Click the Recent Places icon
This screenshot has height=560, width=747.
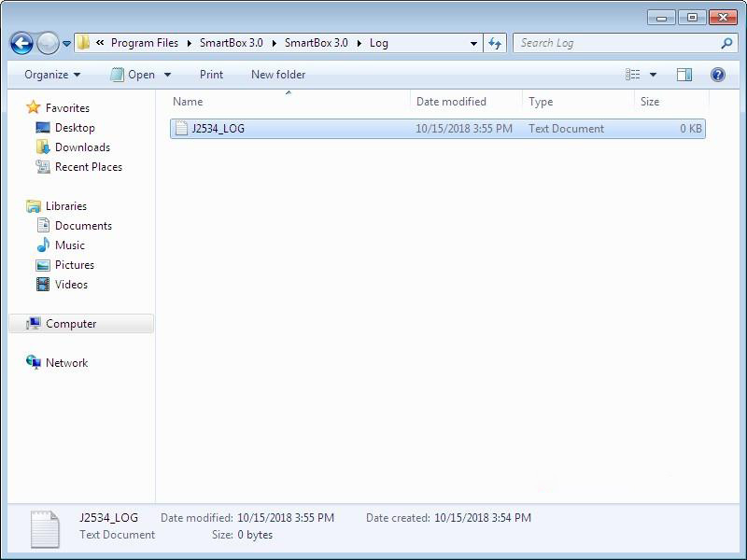tap(43, 167)
